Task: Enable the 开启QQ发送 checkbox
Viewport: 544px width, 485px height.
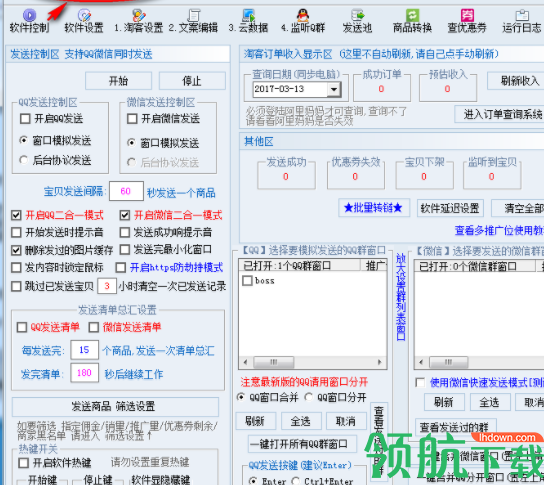Action: click(x=25, y=119)
